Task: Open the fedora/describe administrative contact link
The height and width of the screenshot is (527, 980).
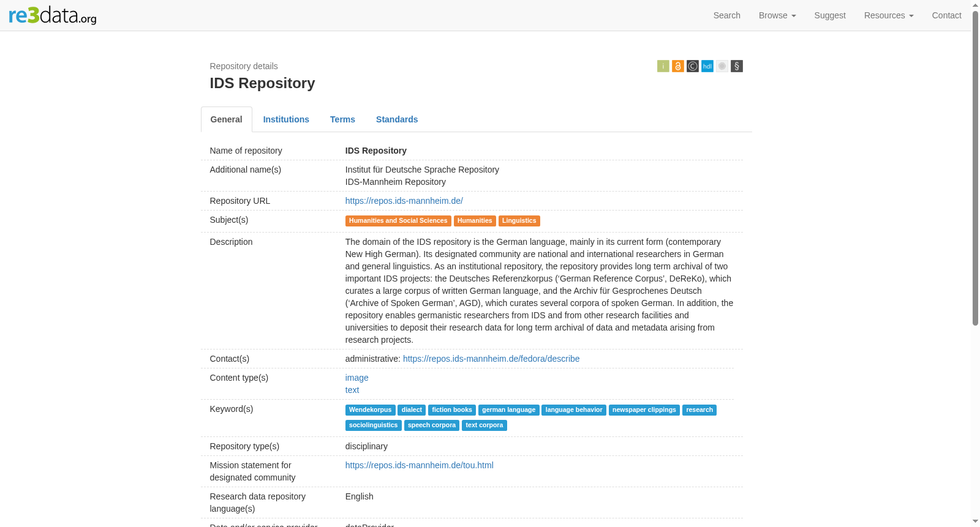Action: click(491, 359)
